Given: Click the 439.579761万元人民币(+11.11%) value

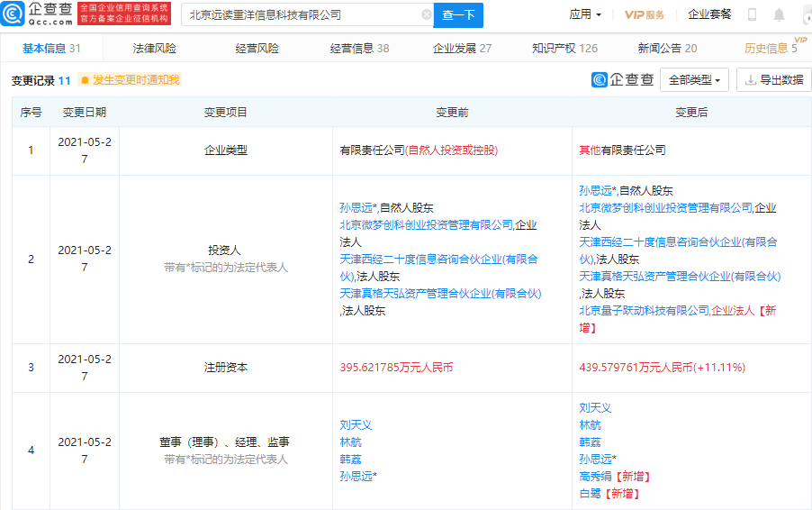Looking at the screenshot, I should pos(662,368).
